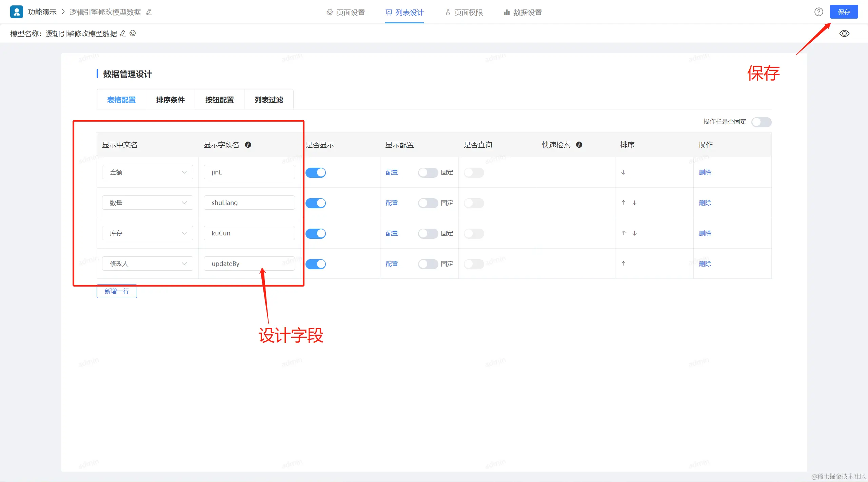Screen dimensions: 868x482
Task: Expand the 修改人 display name dropdown
Action: point(147,264)
